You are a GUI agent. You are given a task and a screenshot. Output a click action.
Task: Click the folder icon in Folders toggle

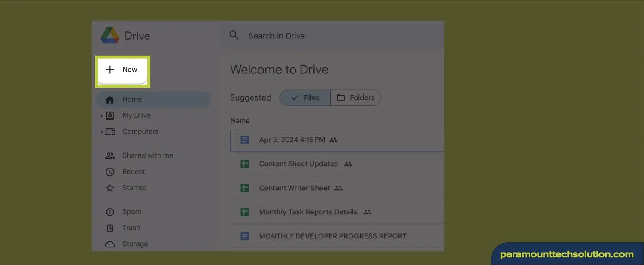pos(341,98)
